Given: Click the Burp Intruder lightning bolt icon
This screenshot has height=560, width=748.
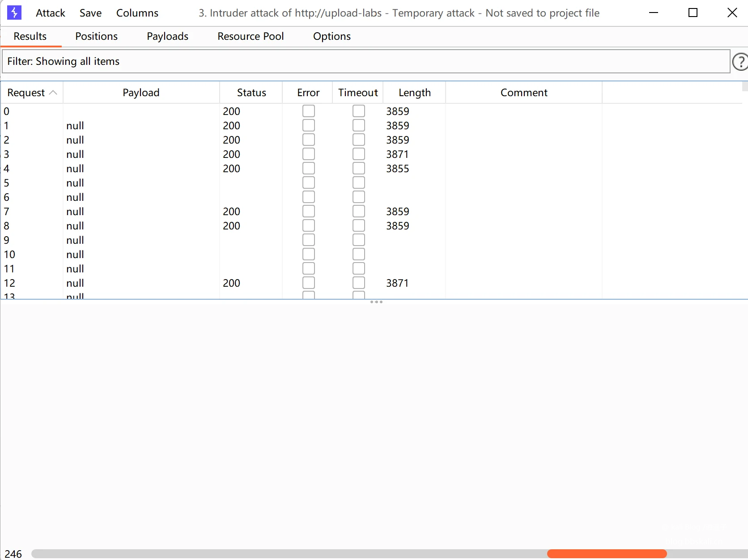Looking at the screenshot, I should [x=14, y=13].
